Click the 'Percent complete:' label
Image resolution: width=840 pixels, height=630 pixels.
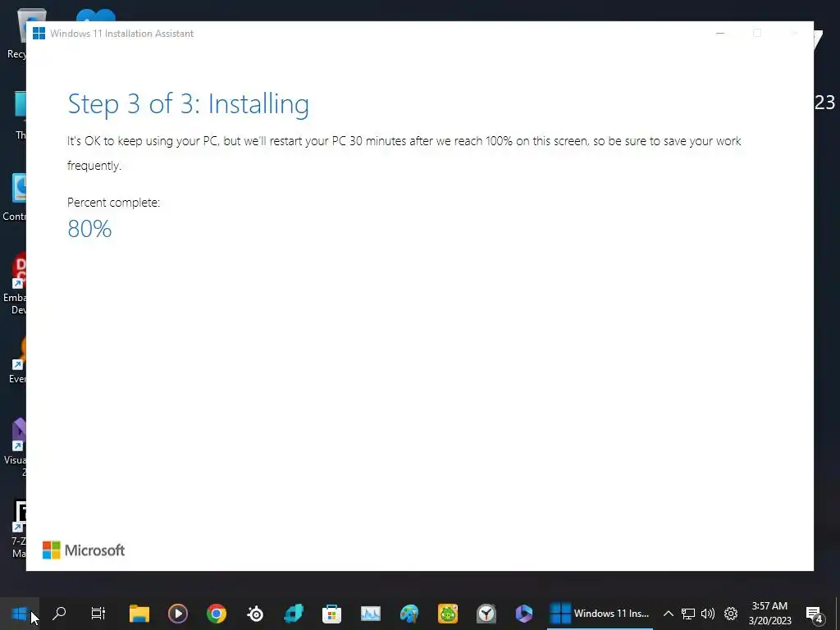point(113,203)
